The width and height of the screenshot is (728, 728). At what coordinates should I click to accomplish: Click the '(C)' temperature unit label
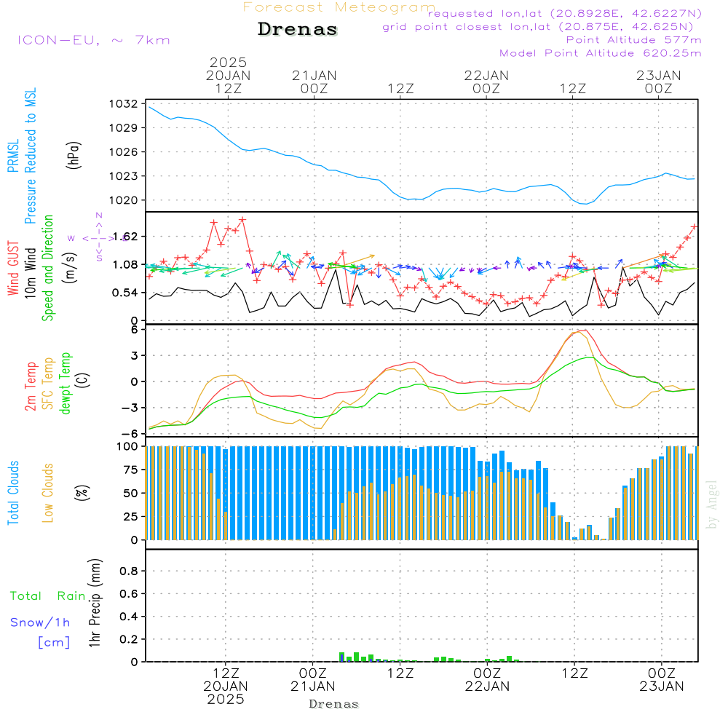tap(83, 381)
